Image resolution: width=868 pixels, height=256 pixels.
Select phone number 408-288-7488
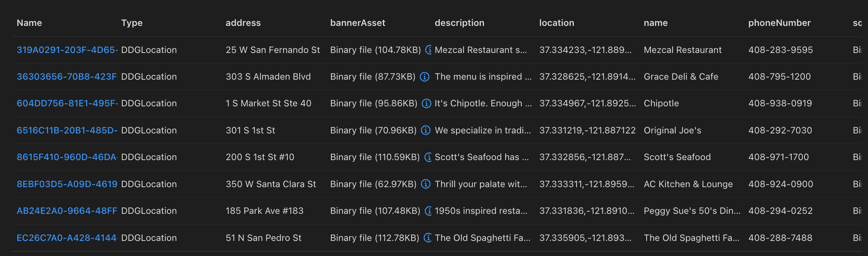point(781,238)
